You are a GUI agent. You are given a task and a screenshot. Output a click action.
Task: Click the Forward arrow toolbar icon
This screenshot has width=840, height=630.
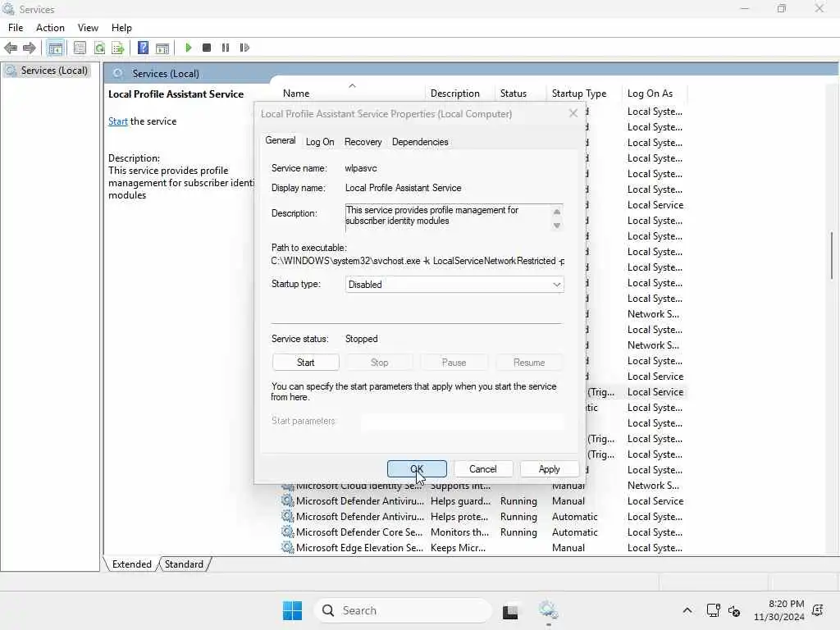click(29, 48)
